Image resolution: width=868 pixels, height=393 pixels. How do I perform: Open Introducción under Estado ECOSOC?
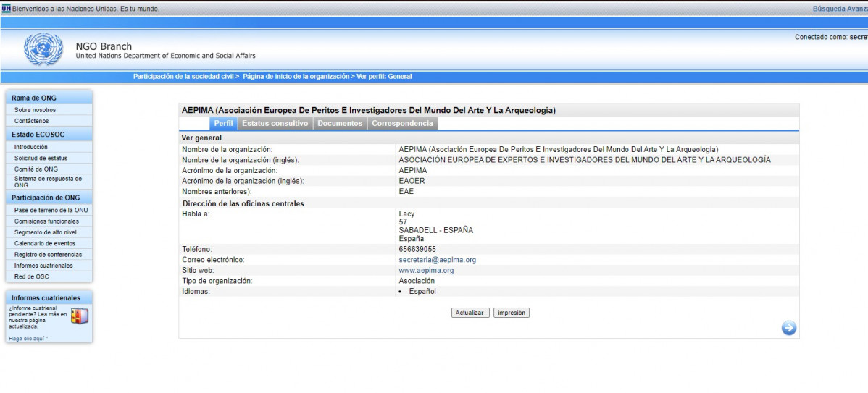click(31, 147)
